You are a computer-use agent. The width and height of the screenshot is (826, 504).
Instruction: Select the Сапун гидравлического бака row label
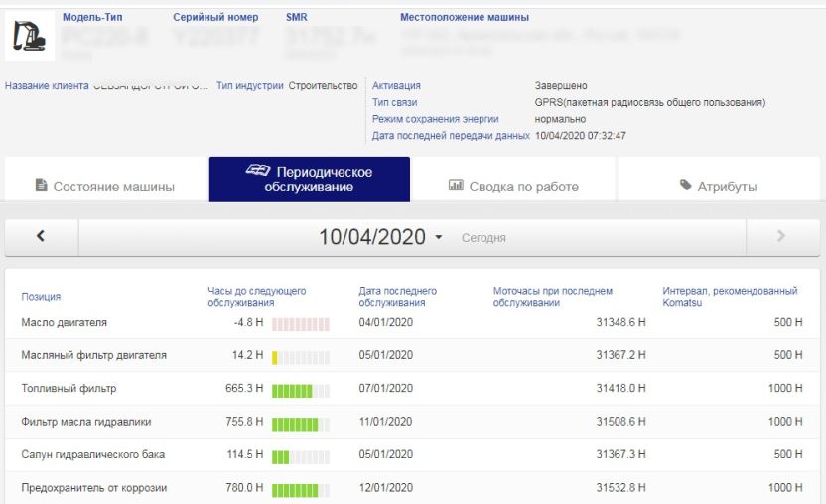[x=92, y=454]
